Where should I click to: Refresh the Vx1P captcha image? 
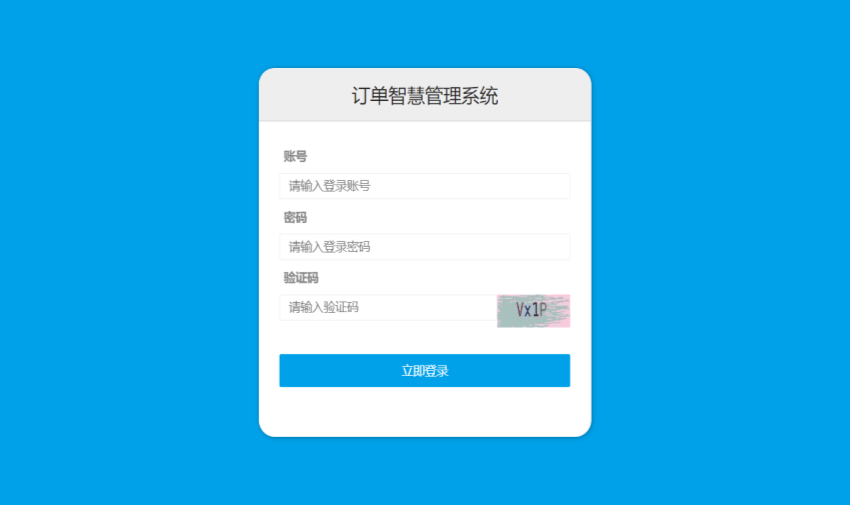pos(533,310)
